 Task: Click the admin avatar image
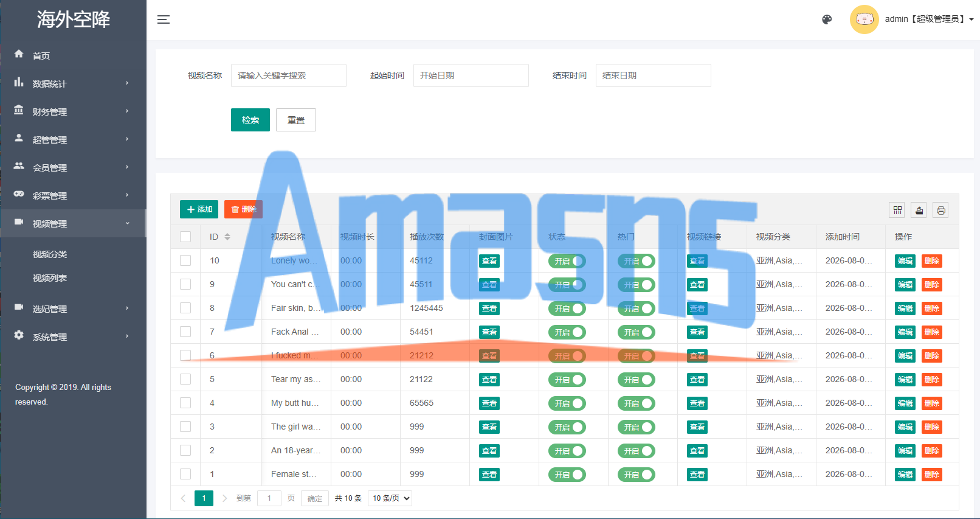pyautogui.click(x=864, y=19)
